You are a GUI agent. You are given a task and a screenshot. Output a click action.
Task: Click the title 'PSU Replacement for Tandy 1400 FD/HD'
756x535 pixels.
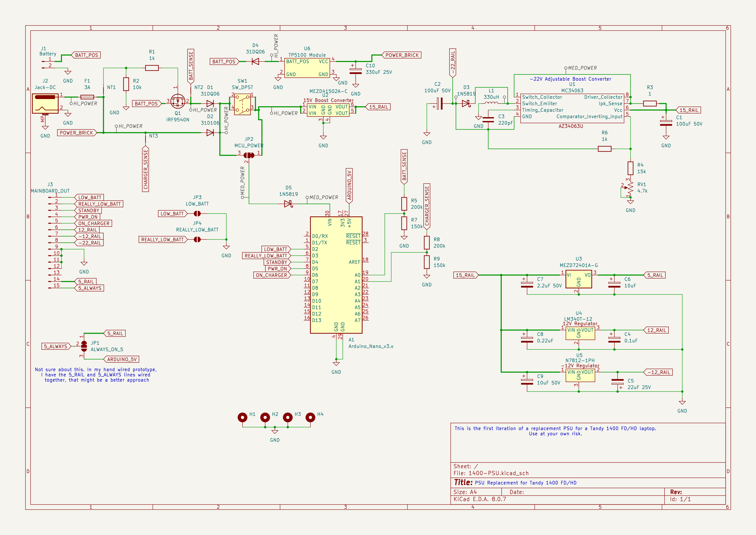[x=526, y=483]
